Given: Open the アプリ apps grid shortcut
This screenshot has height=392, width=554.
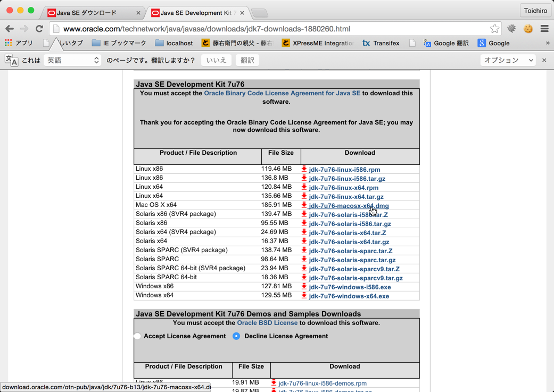Looking at the screenshot, I should 19,43.
